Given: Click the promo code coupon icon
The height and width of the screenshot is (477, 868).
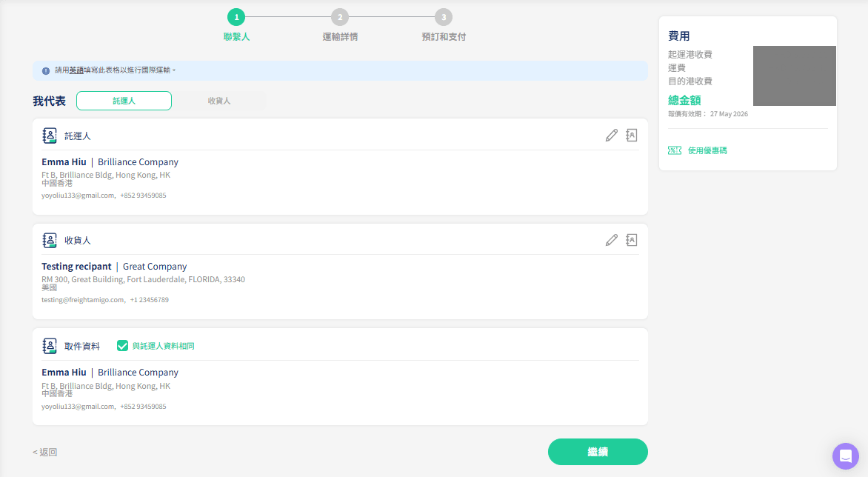Looking at the screenshot, I should coord(675,150).
